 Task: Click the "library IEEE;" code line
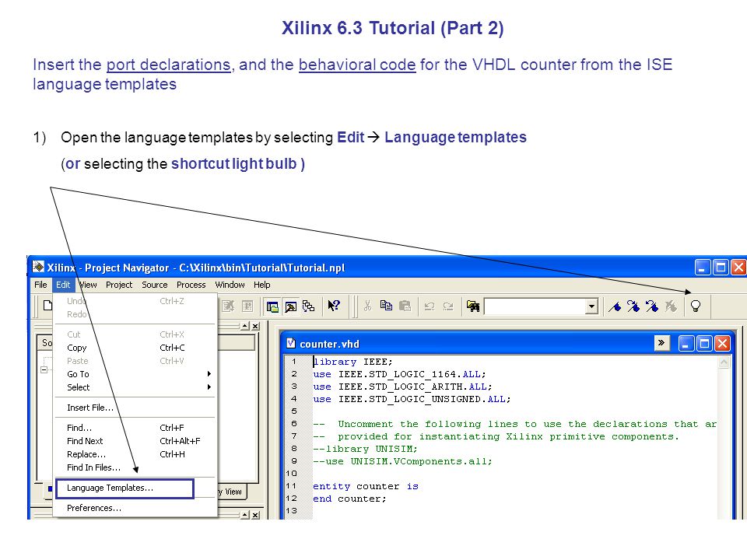coord(352,362)
